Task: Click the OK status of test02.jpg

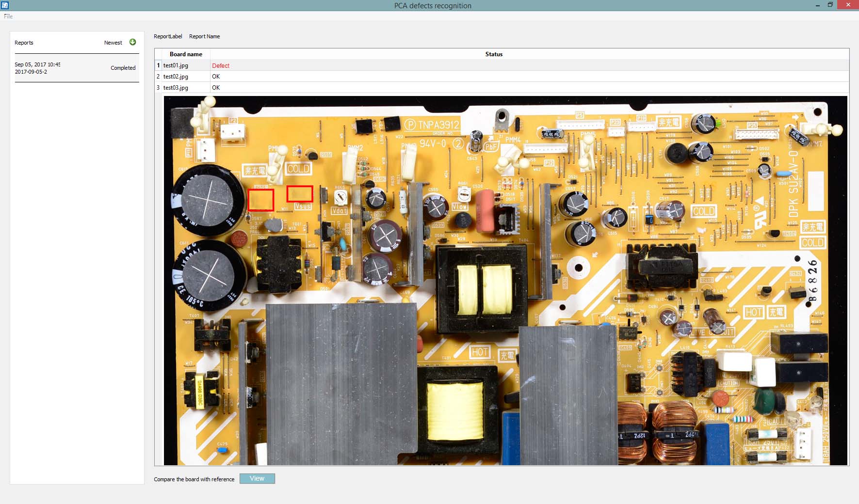Action: point(216,76)
